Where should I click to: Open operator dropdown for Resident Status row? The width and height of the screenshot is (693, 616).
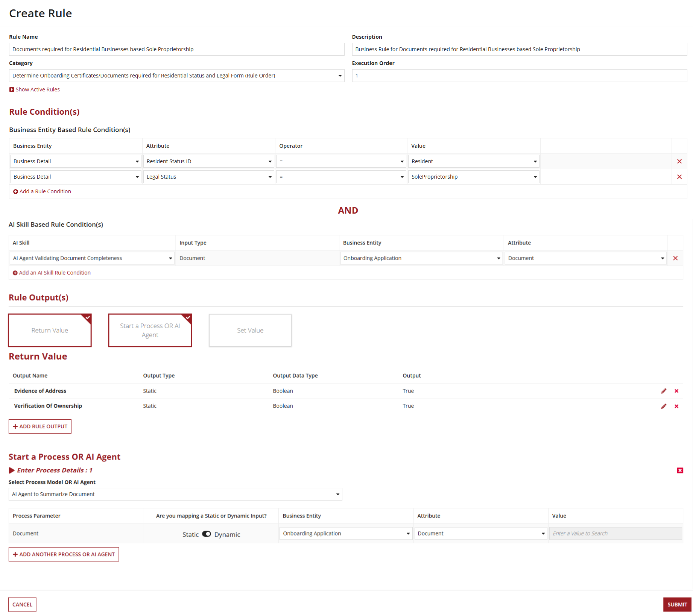click(341, 161)
